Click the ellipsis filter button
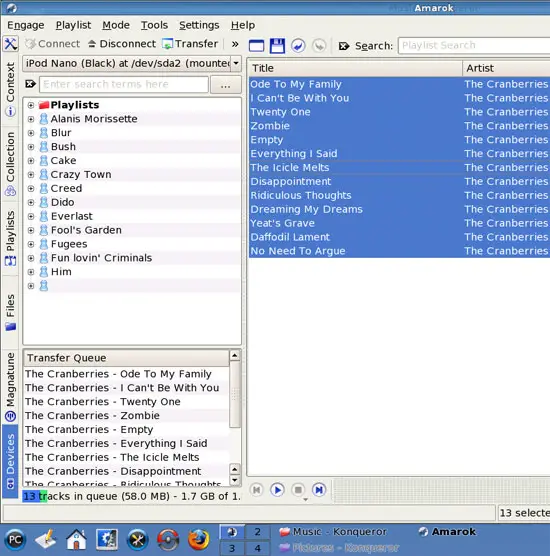Screen dimensions: 550x556 click(226, 85)
